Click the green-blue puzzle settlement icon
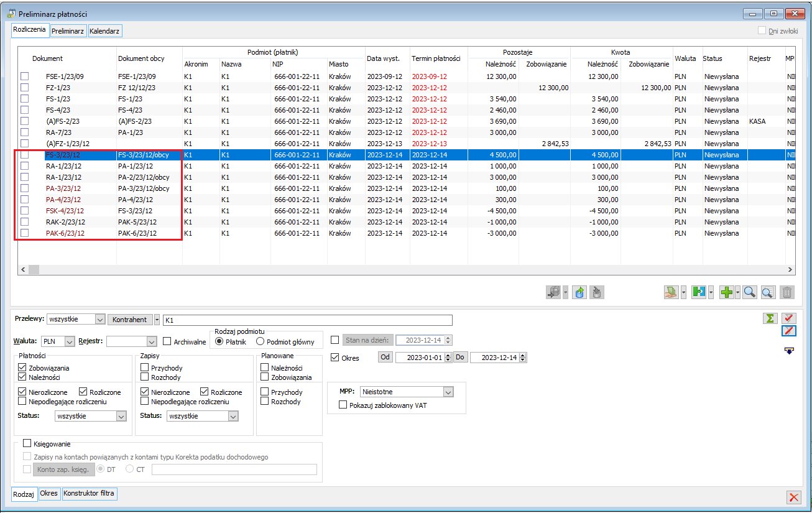The height and width of the screenshot is (513, 812). 699,292
